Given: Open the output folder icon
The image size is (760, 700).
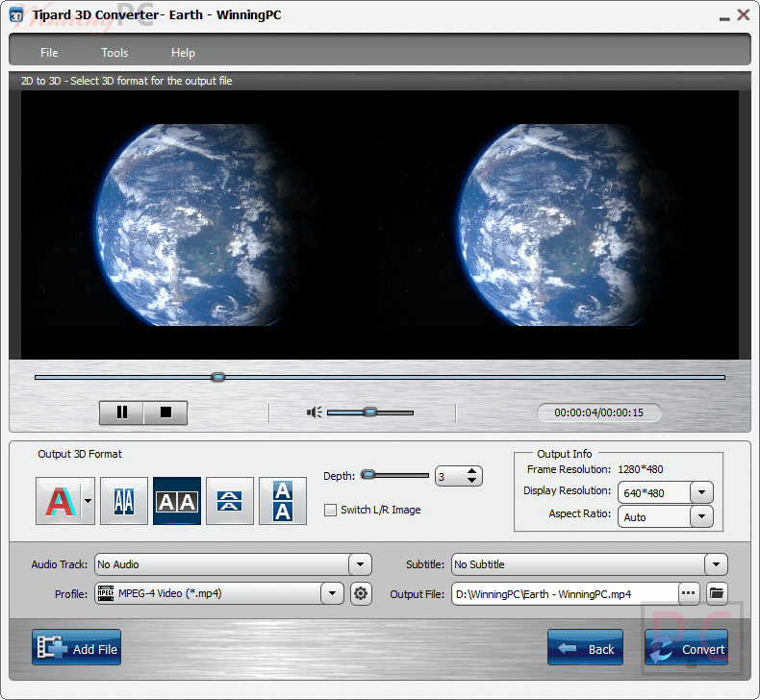Looking at the screenshot, I should (x=717, y=593).
